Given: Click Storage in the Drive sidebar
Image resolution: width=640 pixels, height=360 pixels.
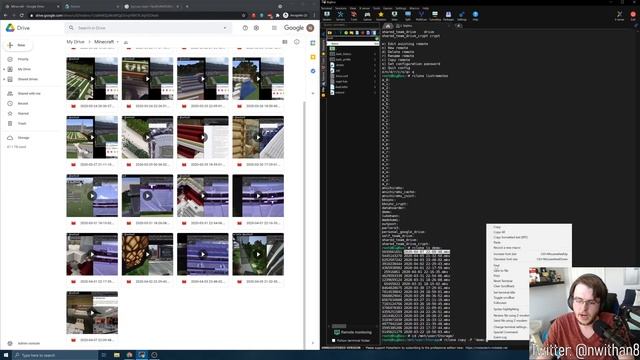Looking at the screenshot, I should (23, 138).
